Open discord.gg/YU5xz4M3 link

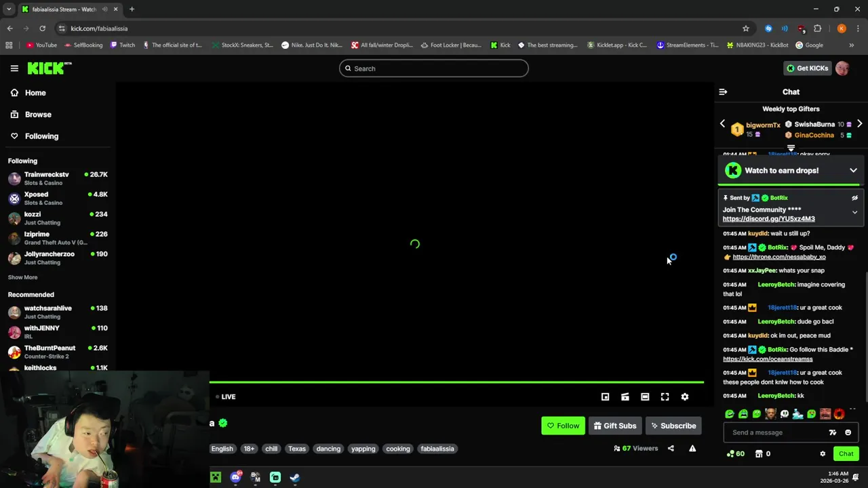768,219
